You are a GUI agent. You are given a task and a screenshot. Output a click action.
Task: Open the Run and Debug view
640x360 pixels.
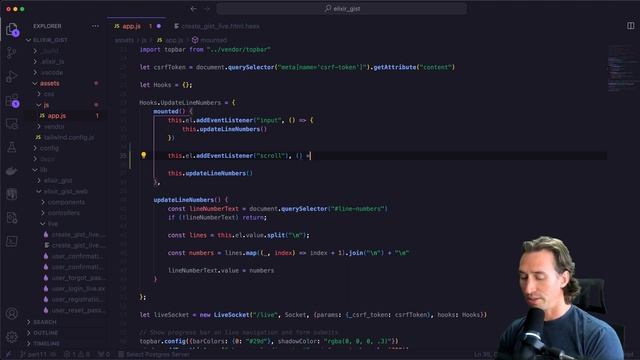click(x=12, y=76)
